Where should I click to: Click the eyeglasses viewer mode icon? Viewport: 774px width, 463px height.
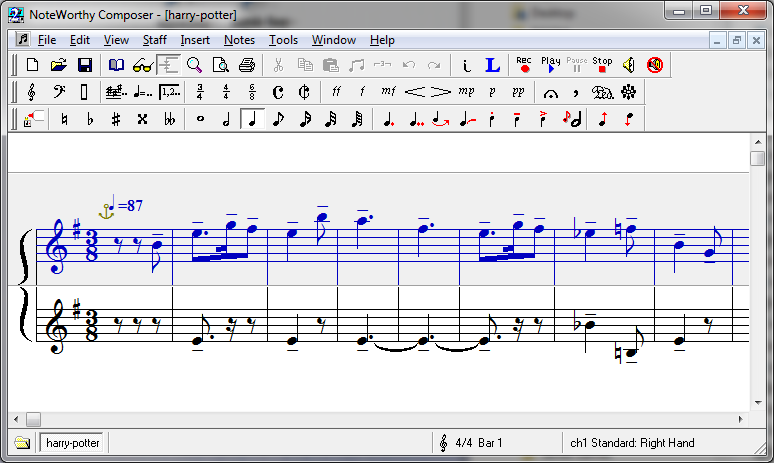pyautogui.click(x=142, y=65)
